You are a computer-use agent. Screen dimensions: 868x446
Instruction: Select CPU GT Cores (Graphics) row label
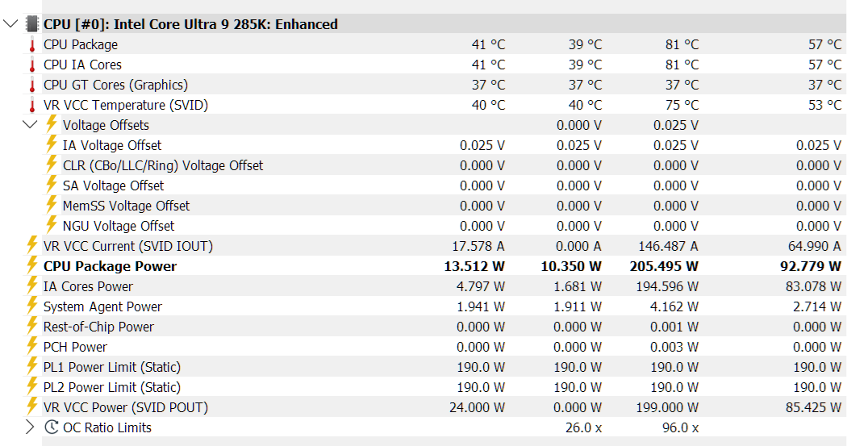pyautogui.click(x=115, y=85)
